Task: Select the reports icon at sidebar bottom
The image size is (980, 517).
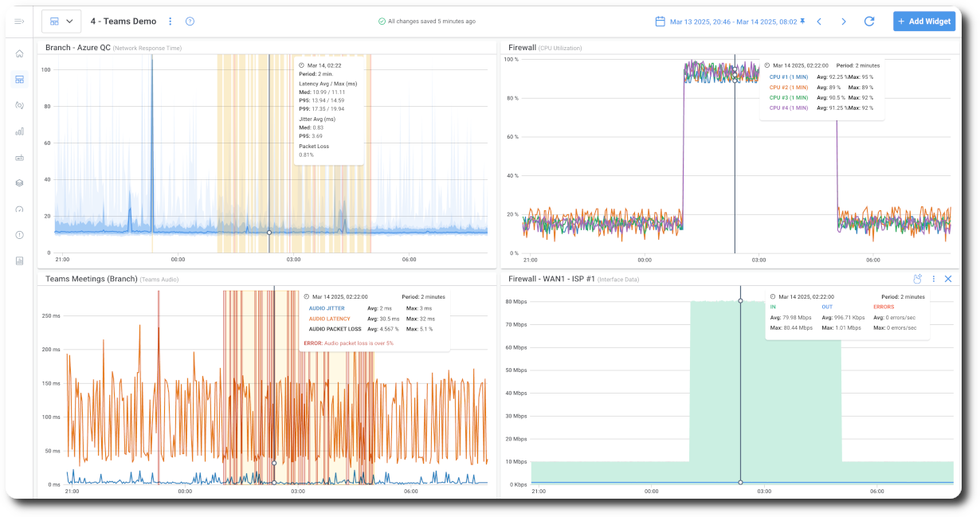Action: point(20,260)
